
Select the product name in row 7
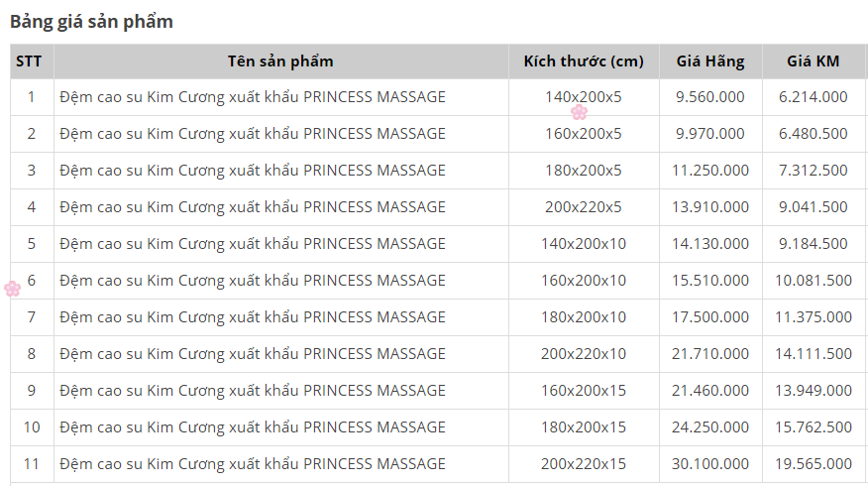tap(253, 317)
